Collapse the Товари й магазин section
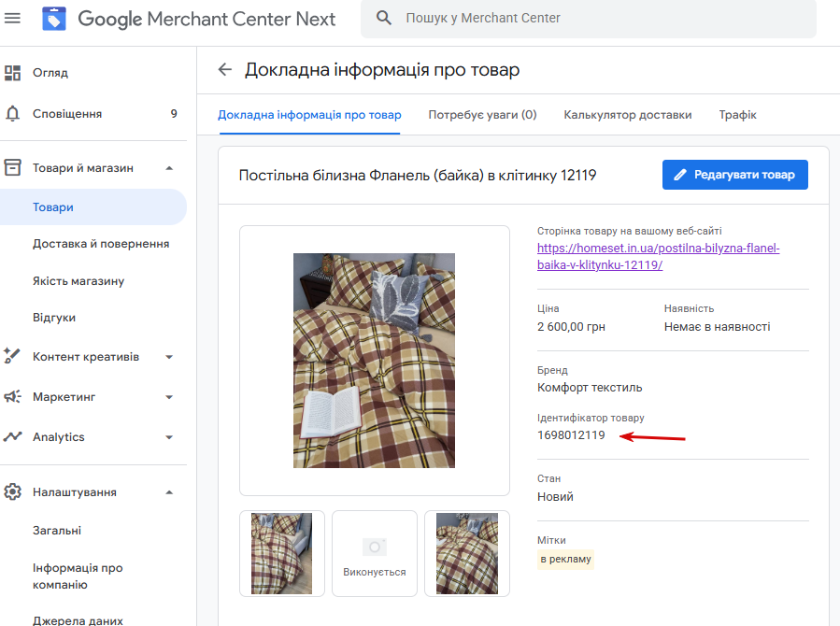The height and width of the screenshot is (626, 840). [x=169, y=168]
